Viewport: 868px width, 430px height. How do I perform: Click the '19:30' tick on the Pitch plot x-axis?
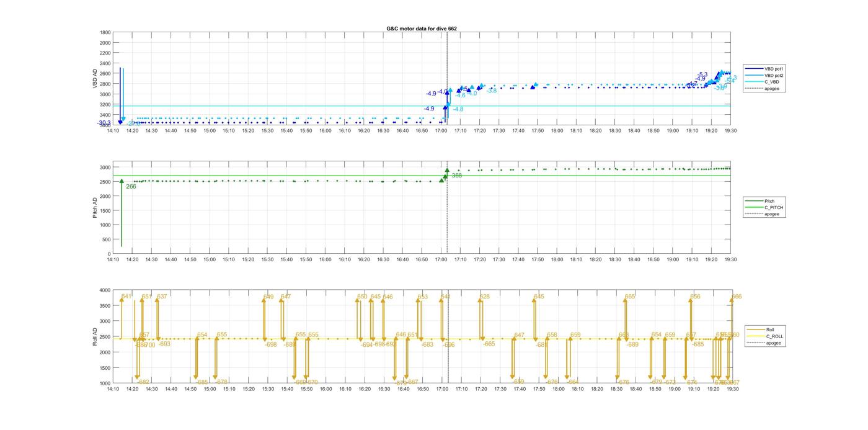click(731, 259)
